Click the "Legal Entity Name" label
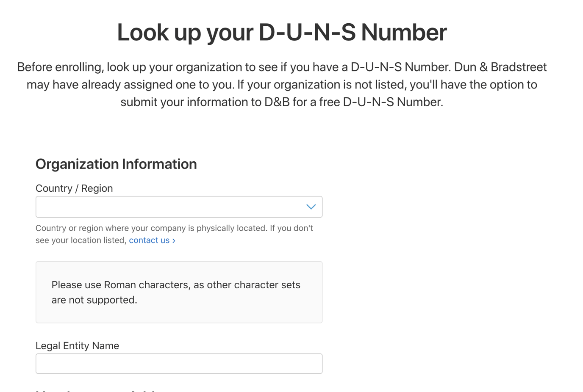This screenshot has width=583, height=392. (x=77, y=346)
